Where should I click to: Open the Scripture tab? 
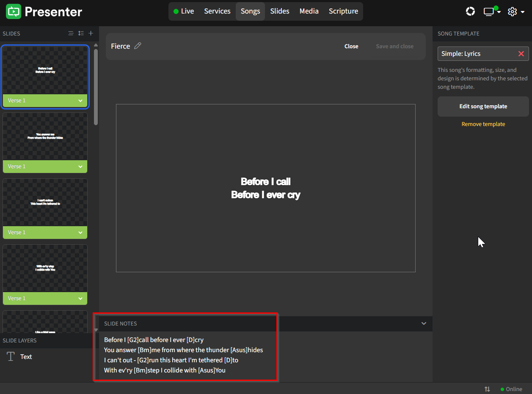(343, 11)
